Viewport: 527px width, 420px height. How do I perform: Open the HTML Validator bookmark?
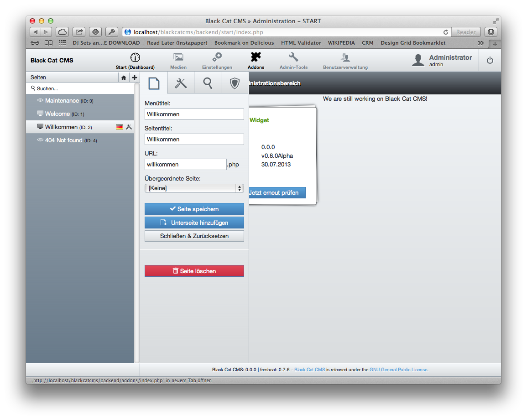point(301,43)
